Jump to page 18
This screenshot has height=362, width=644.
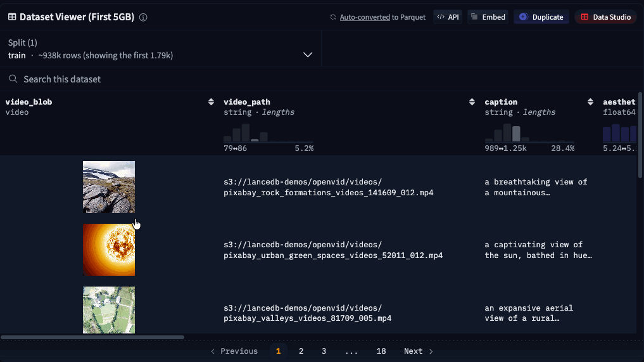click(381, 351)
